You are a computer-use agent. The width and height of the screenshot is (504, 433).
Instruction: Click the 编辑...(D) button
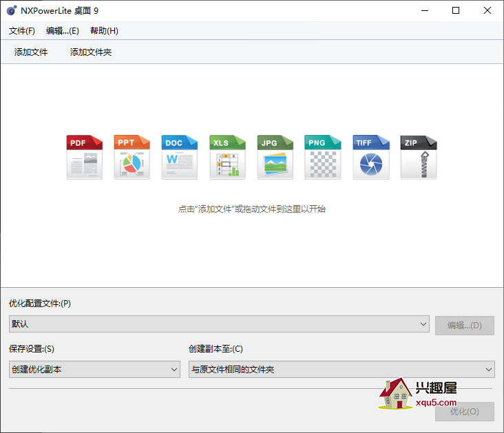465,326
